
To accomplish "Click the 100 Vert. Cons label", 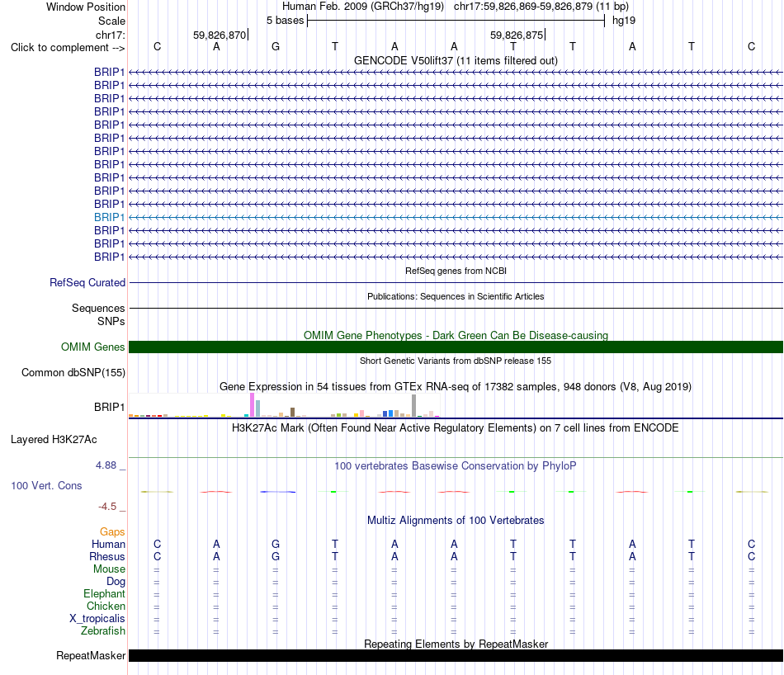I will click(x=46, y=485).
